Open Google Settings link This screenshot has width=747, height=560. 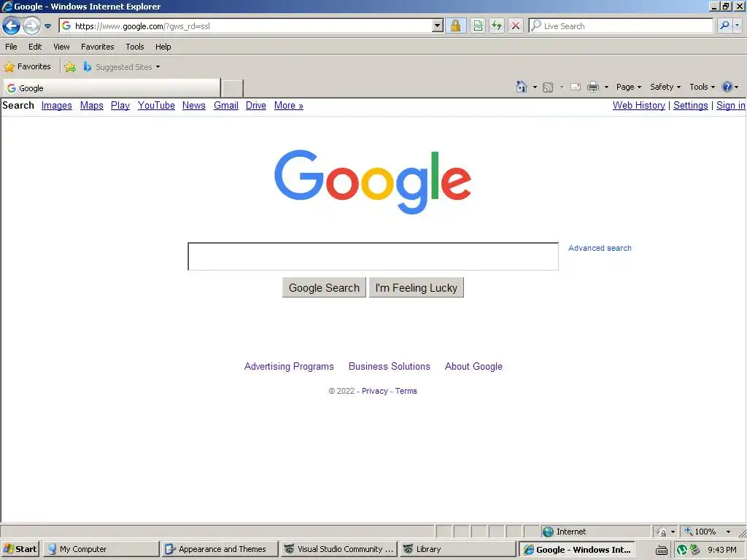[x=691, y=105]
